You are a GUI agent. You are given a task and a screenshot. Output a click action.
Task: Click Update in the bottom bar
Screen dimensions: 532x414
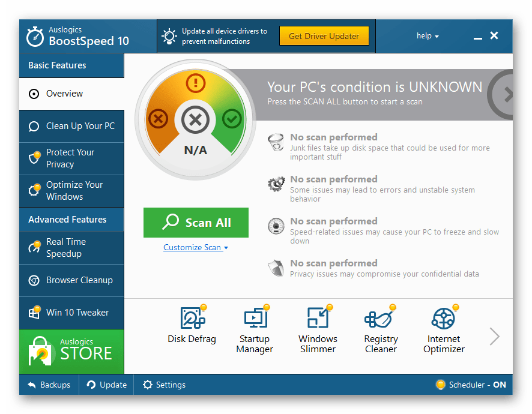click(106, 385)
